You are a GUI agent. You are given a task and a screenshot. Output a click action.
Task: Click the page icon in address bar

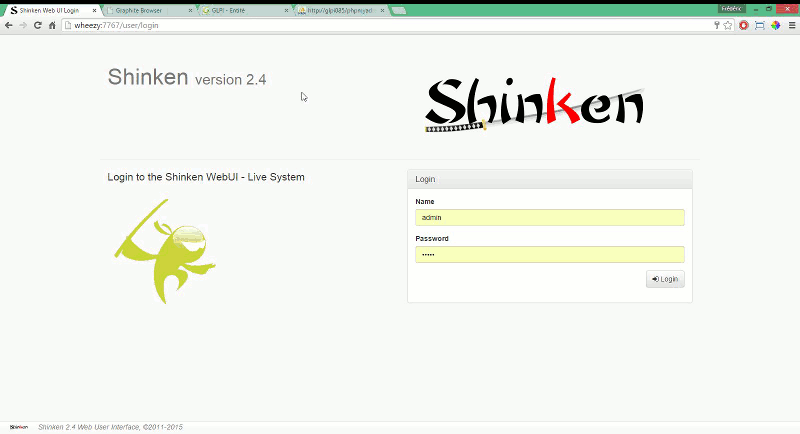click(68, 25)
